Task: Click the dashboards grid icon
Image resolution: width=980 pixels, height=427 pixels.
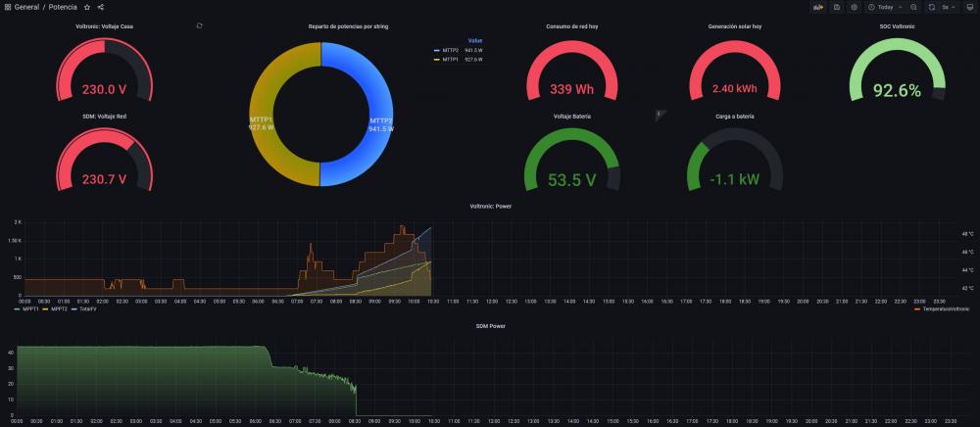Action: (x=8, y=7)
